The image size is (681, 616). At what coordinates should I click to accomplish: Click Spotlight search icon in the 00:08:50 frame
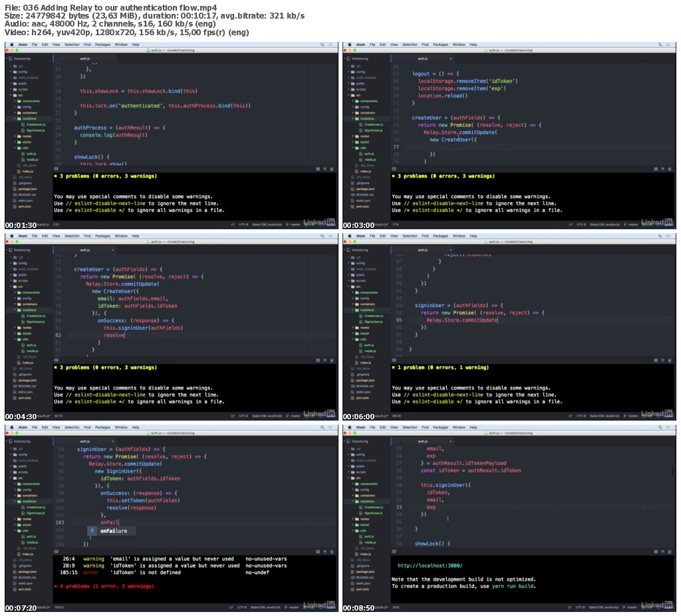[660, 427]
